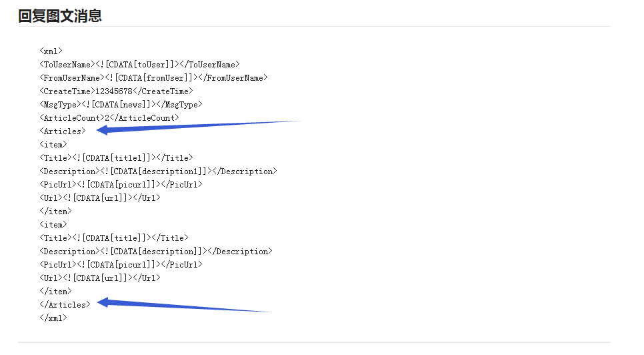Click the first <item> opening tag
Image resolution: width=644 pixels, height=355 pixels.
tap(53, 145)
